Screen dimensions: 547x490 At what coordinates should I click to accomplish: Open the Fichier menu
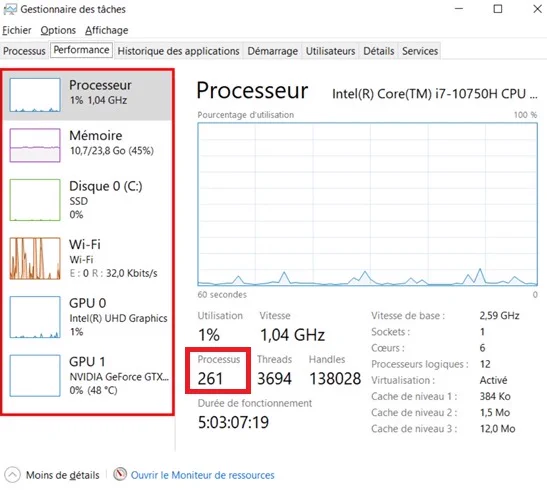pos(17,30)
